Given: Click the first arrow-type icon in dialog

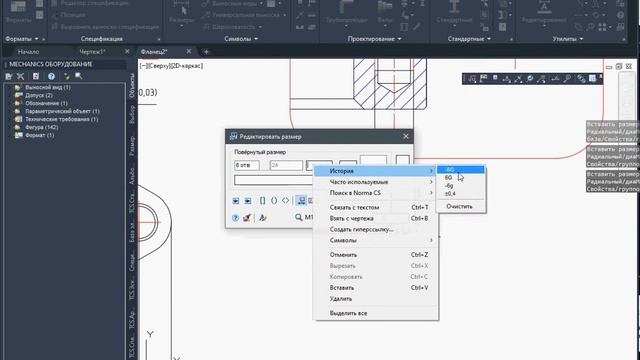Looking at the screenshot, I should click(x=236, y=201).
